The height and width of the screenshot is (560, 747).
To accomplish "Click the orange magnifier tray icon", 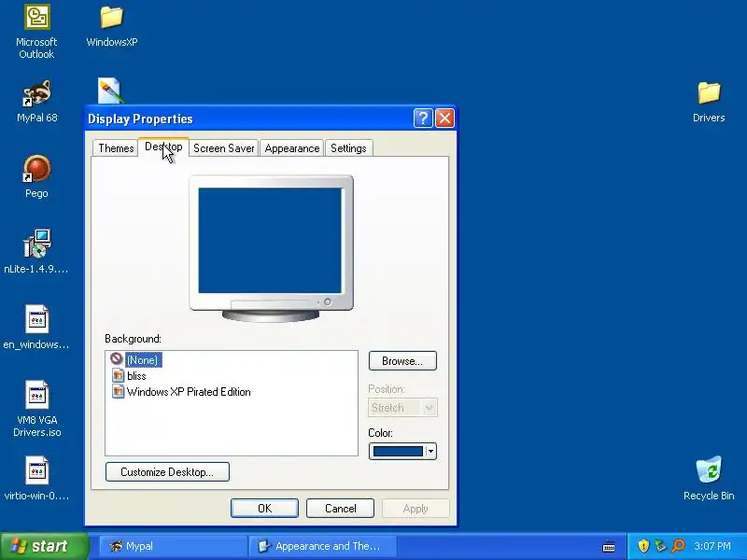I will coord(678,546).
